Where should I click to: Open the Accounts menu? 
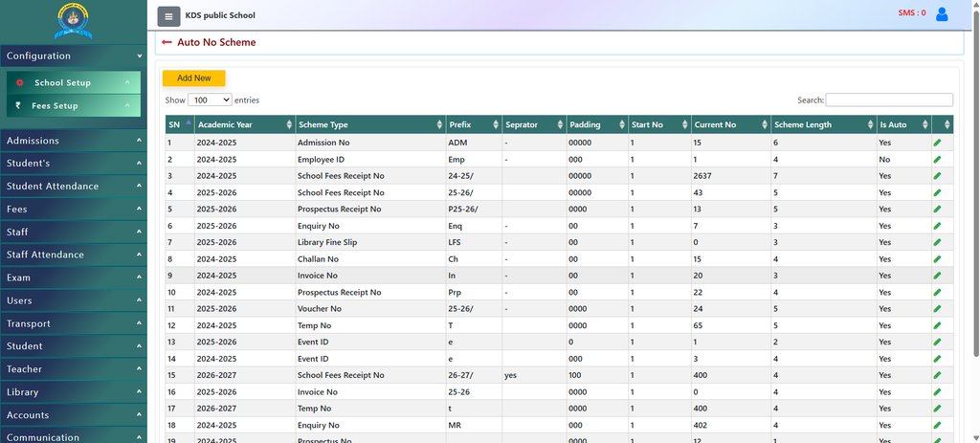click(x=73, y=415)
